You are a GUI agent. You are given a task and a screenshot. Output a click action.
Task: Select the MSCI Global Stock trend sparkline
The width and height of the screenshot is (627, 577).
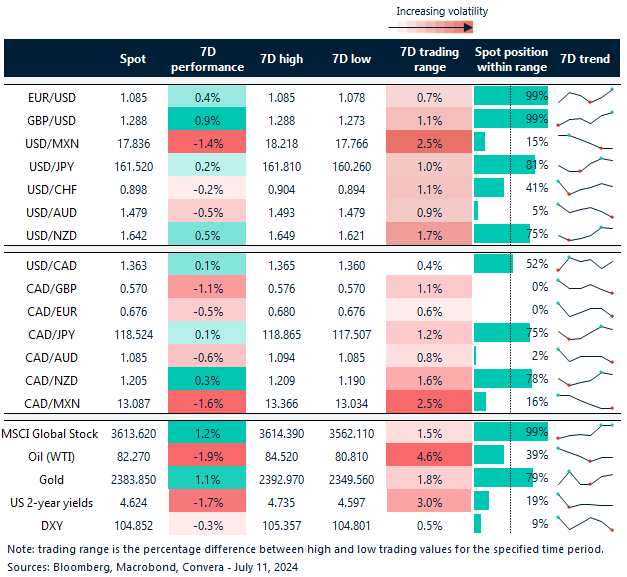pyautogui.click(x=585, y=433)
